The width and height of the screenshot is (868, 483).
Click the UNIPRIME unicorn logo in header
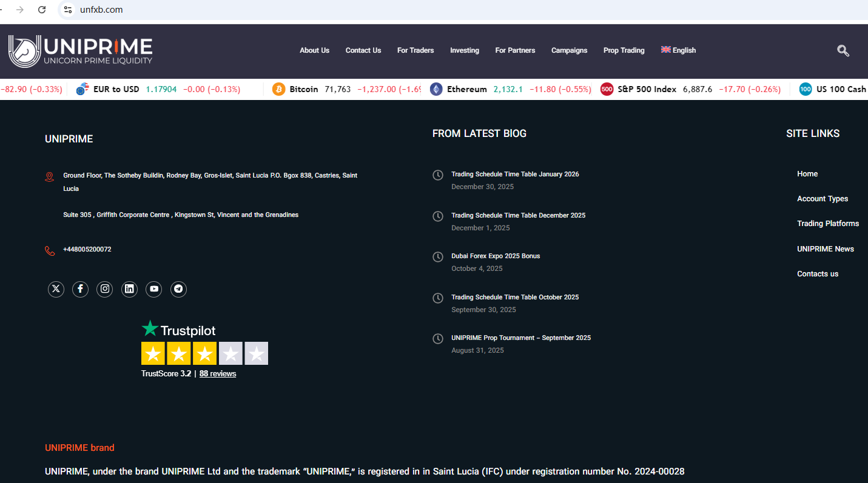pyautogui.click(x=80, y=51)
